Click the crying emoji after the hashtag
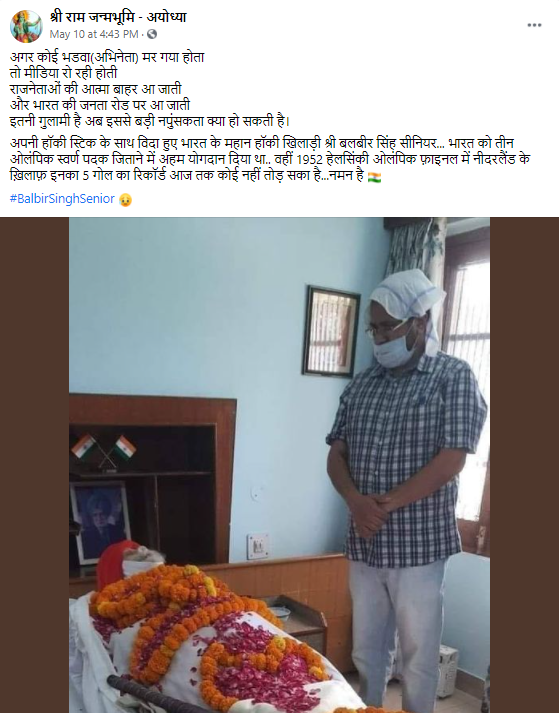This screenshot has height=713, width=559. [125, 200]
